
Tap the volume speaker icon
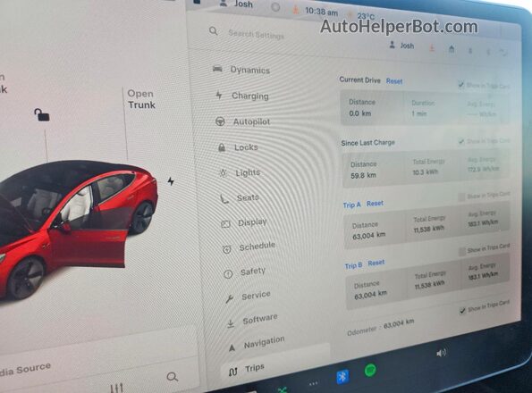click(441, 354)
